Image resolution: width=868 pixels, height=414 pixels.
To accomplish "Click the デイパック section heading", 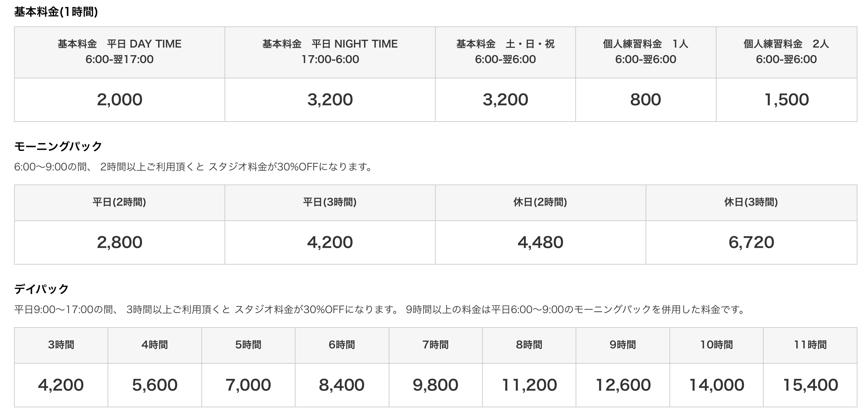I will (41, 289).
